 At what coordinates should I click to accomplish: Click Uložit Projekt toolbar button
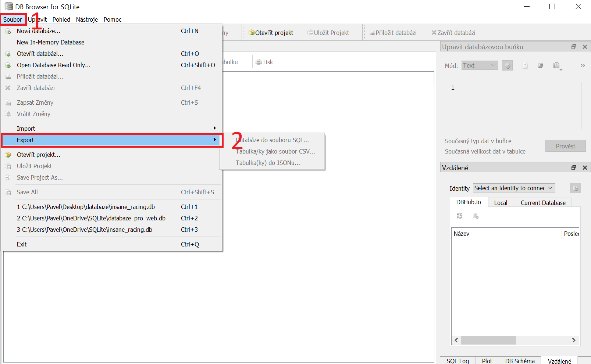[x=328, y=33]
